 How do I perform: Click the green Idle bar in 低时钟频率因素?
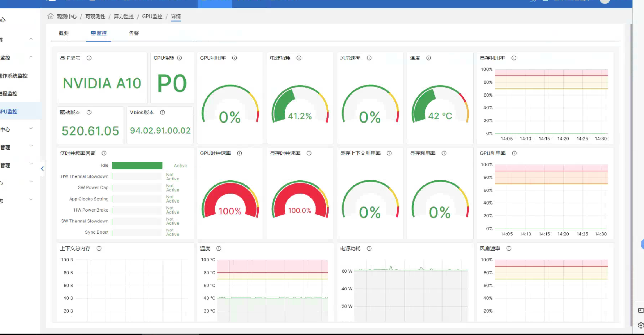[x=137, y=166]
